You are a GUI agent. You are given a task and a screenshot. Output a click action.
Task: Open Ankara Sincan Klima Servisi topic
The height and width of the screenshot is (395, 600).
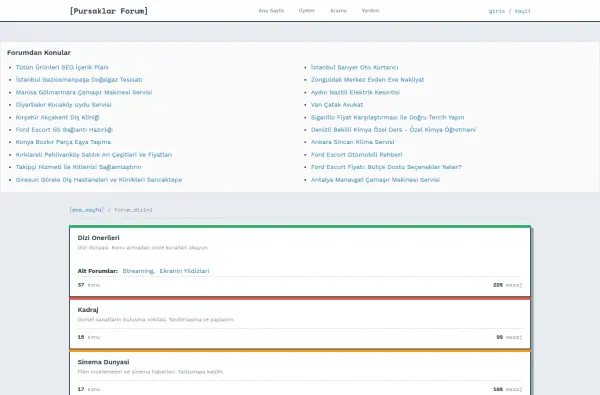pos(352,142)
